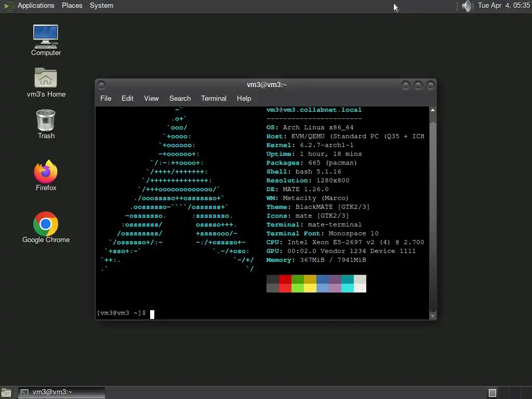Open the Terminal menu in menubar
The height and width of the screenshot is (399, 532).
click(x=214, y=98)
